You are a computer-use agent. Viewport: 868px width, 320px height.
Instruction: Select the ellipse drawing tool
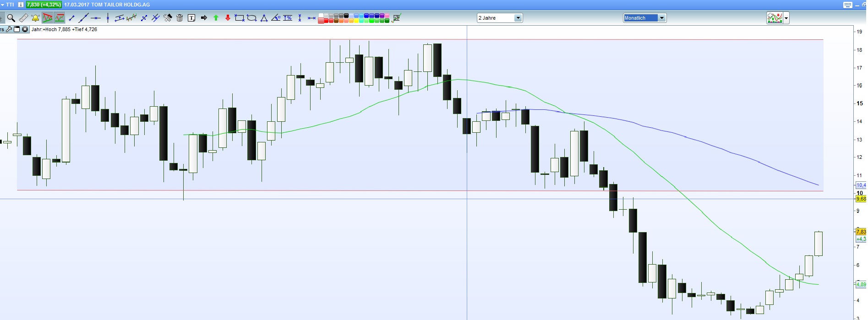[251, 18]
